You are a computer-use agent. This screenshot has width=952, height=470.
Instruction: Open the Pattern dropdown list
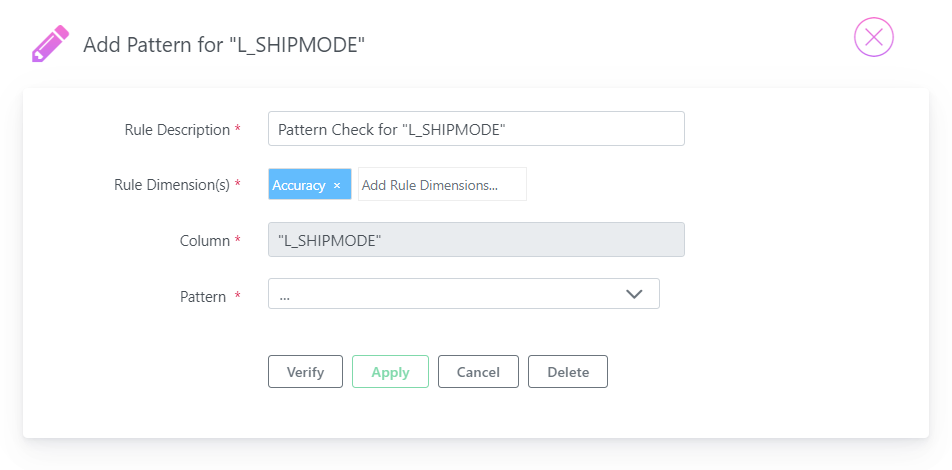point(464,294)
